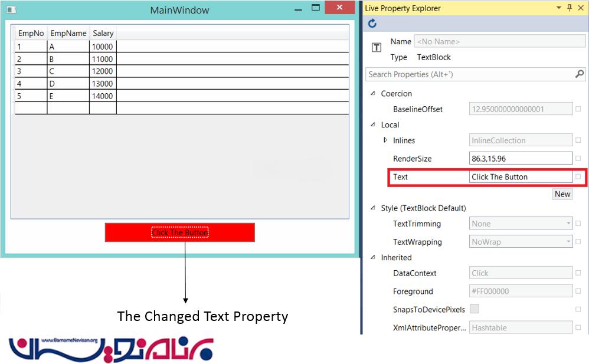This screenshot has width=589, height=364.
Task: Click the New button
Action: [562, 194]
